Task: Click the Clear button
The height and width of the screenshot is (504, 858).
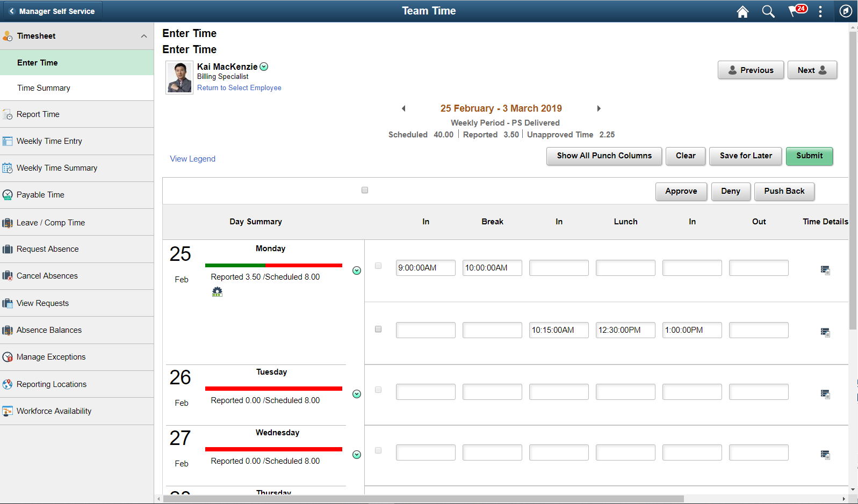Action: [x=686, y=156]
